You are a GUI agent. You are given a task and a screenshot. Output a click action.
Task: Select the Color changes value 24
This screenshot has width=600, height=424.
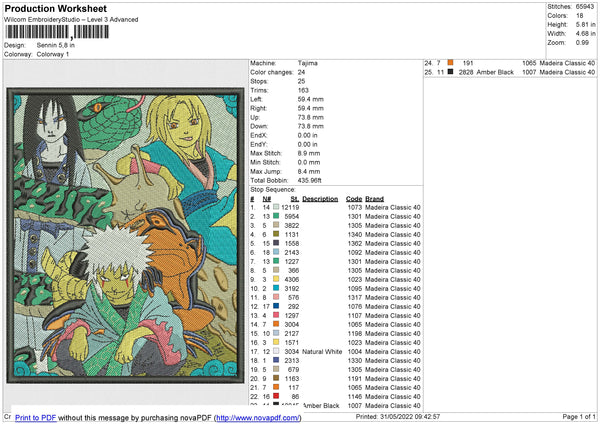[302, 72]
